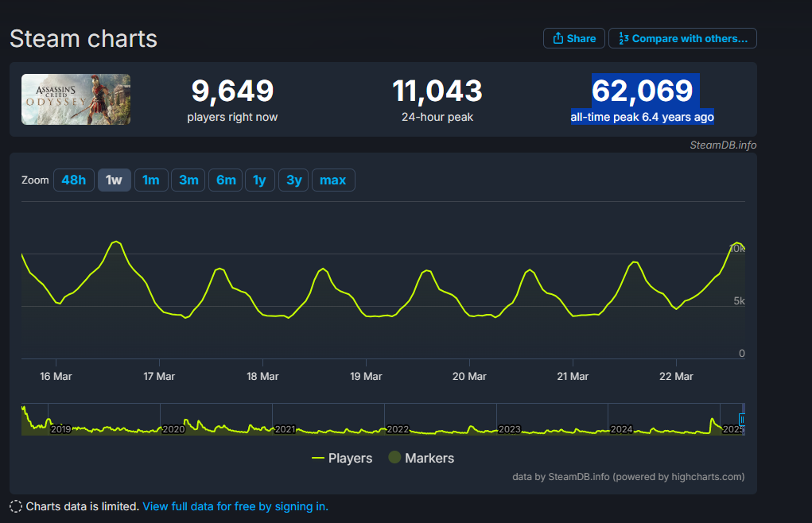Viewport: 812px width, 523px height.
Task: Click the 16 Mar axis label
Action: (56, 376)
